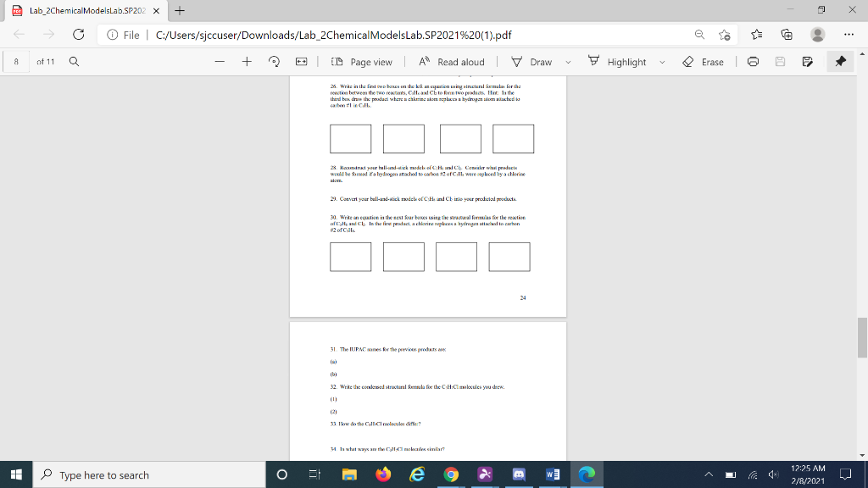Open the notification center

coord(845,474)
